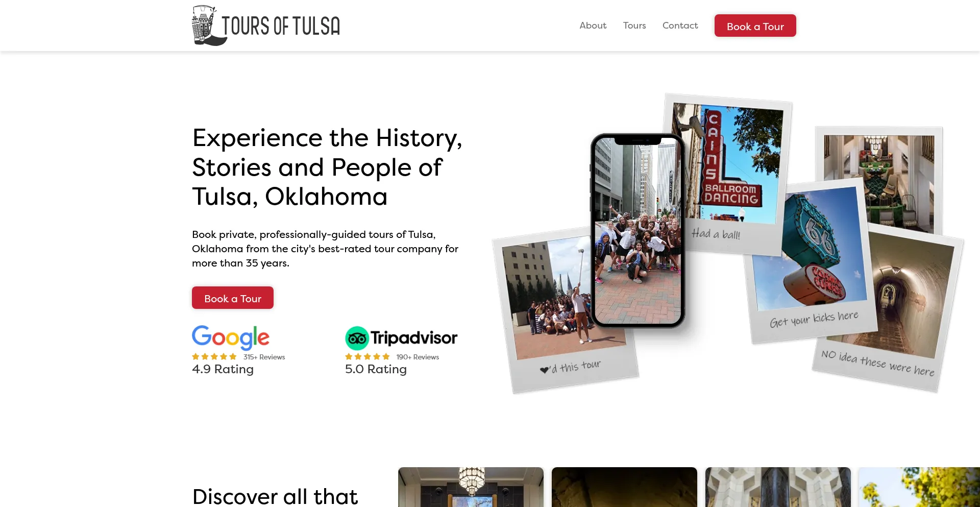Click the Tripadvisor five-star rating icons

[367, 357]
